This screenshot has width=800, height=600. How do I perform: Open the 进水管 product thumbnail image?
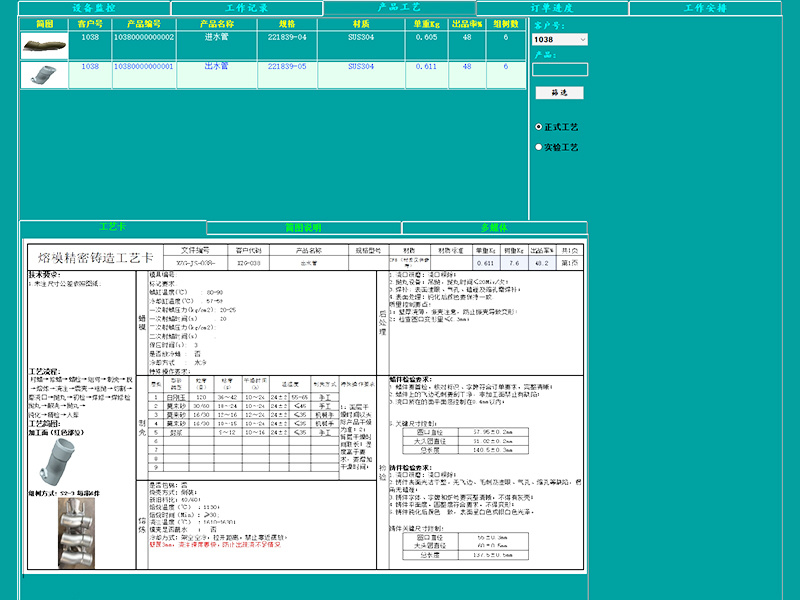coord(44,46)
